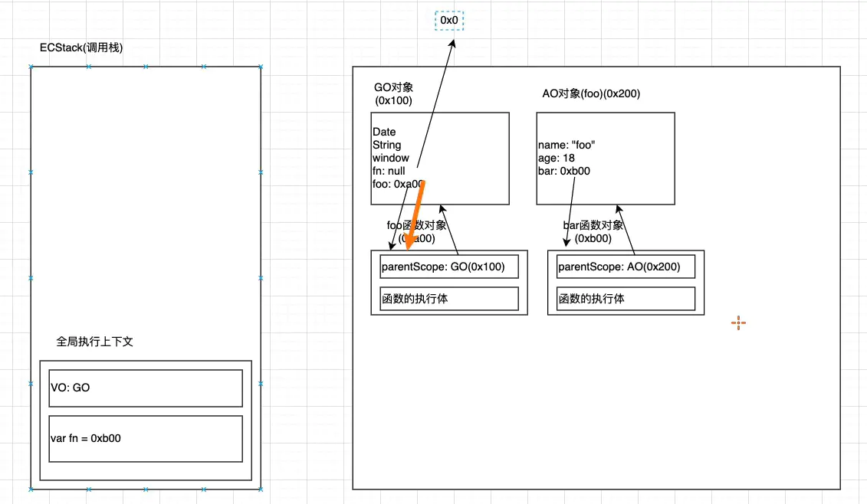The image size is (867, 504).
Task: Click top-left connection point of ECStack rectangle
Action: [31, 67]
